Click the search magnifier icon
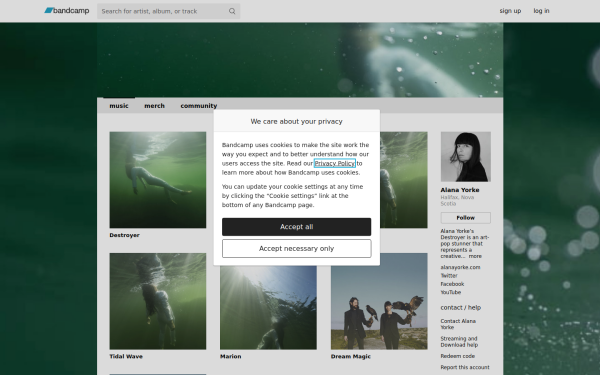 pyautogui.click(x=232, y=11)
